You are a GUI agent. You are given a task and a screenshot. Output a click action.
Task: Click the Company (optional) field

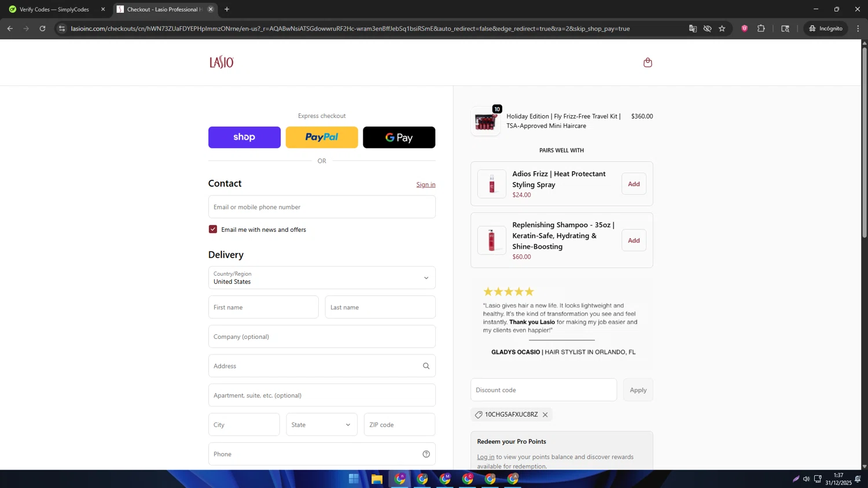[322, 337]
